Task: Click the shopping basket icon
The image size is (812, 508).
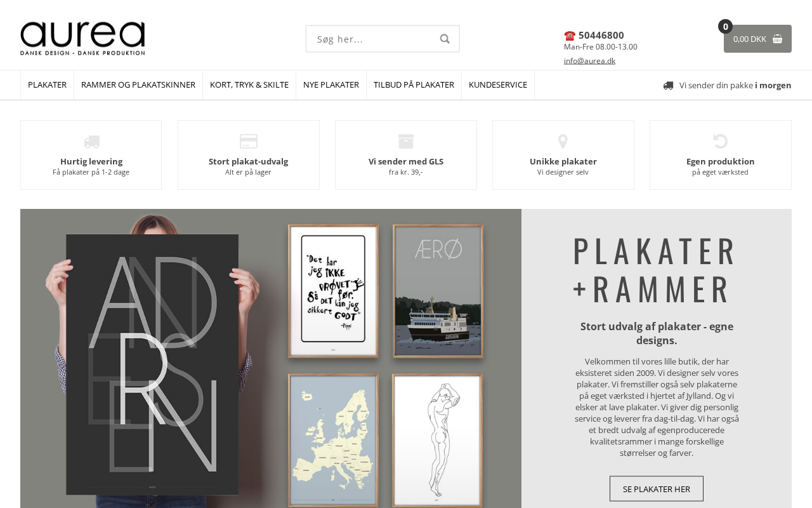Action: (777, 39)
